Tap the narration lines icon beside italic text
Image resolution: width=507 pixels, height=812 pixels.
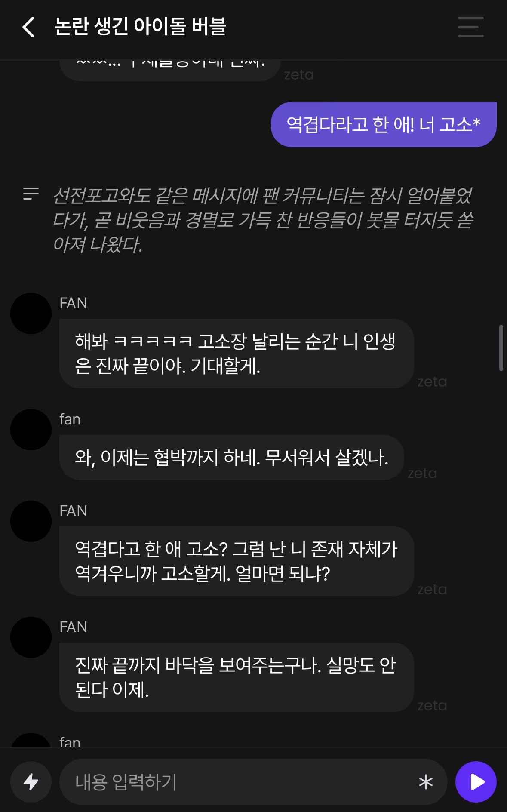click(x=31, y=194)
